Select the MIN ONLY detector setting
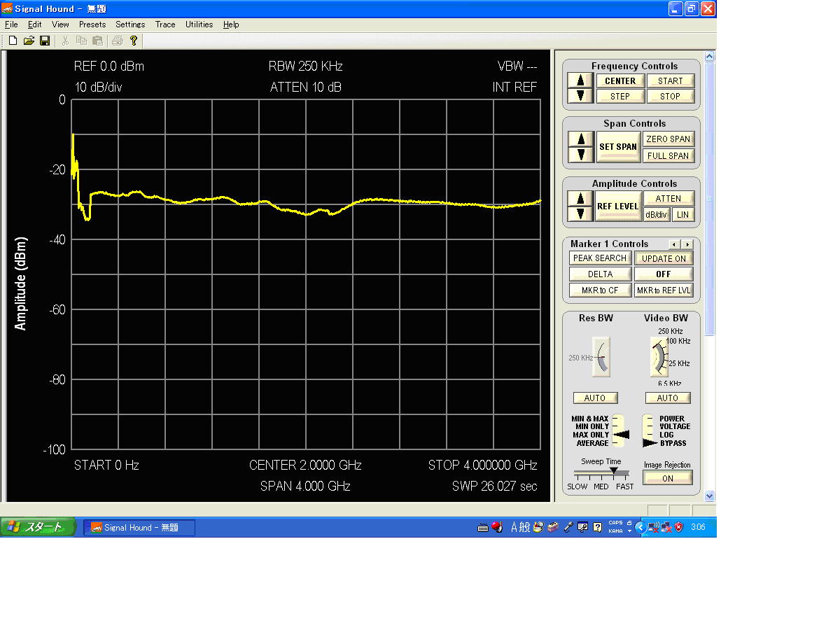This screenshot has width=840, height=630. 592,426
